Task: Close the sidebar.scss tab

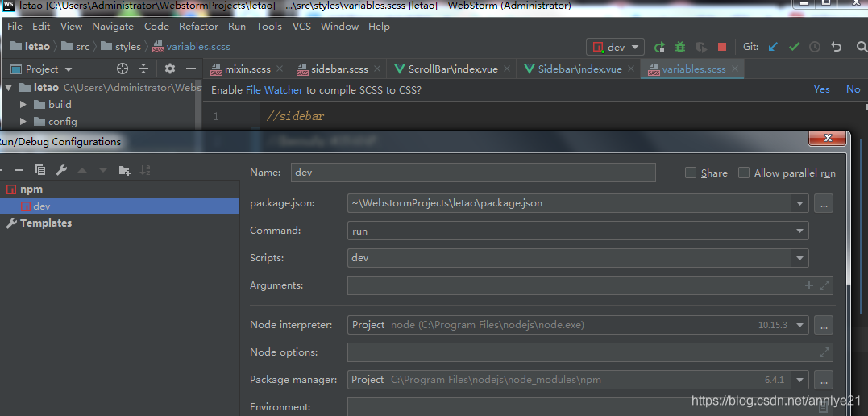Action: (377, 69)
